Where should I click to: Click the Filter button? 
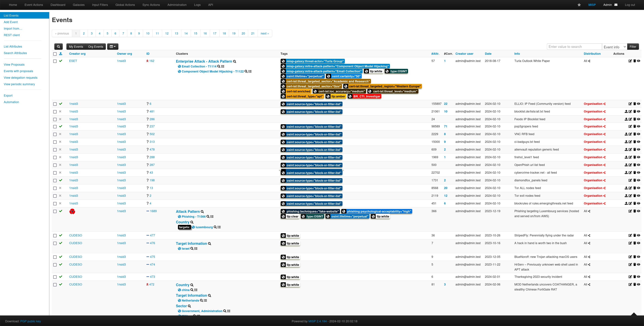pyautogui.click(x=633, y=47)
